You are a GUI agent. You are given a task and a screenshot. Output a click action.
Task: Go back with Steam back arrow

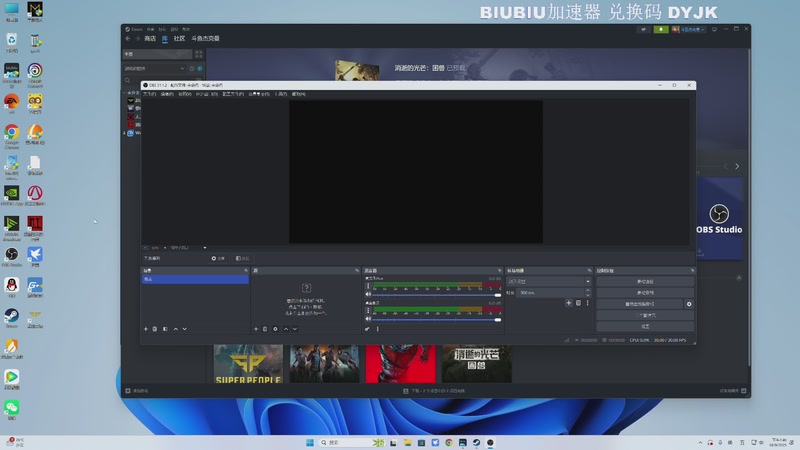point(128,38)
